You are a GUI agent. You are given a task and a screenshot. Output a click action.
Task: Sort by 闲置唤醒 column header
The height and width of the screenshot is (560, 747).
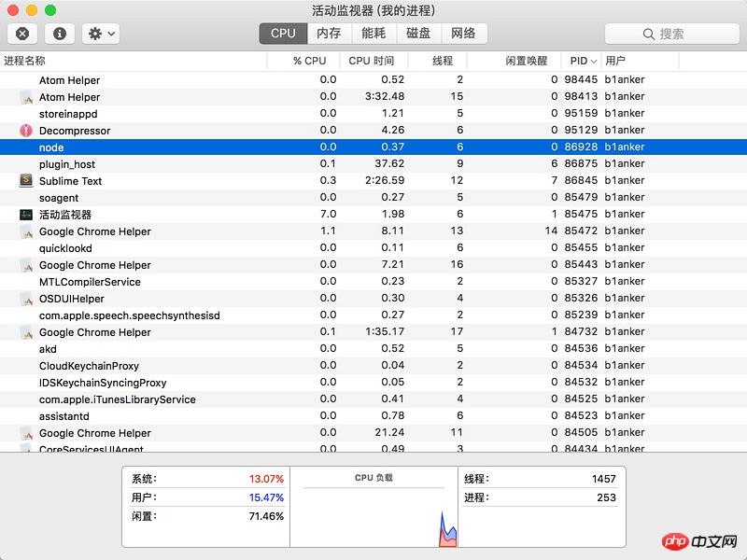pos(514,61)
